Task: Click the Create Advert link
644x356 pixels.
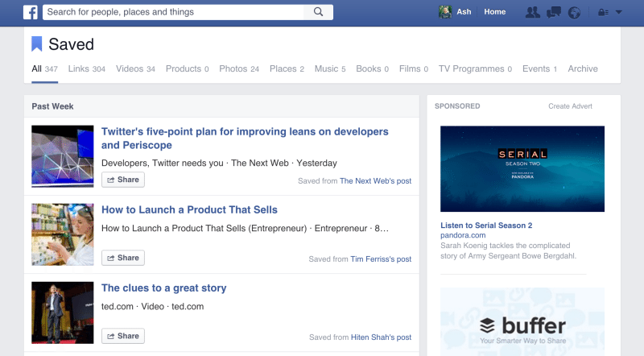Action: point(570,106)
